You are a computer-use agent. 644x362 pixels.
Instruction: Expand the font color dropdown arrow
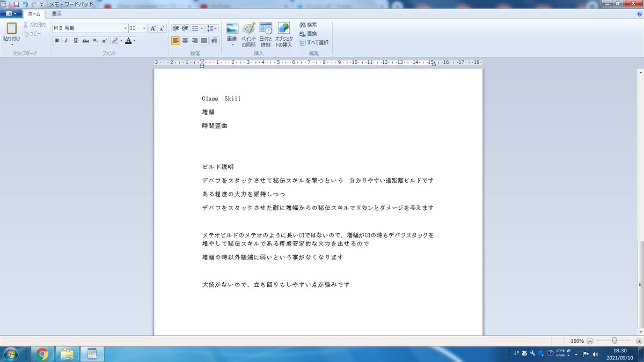click(x=135, y=40)
